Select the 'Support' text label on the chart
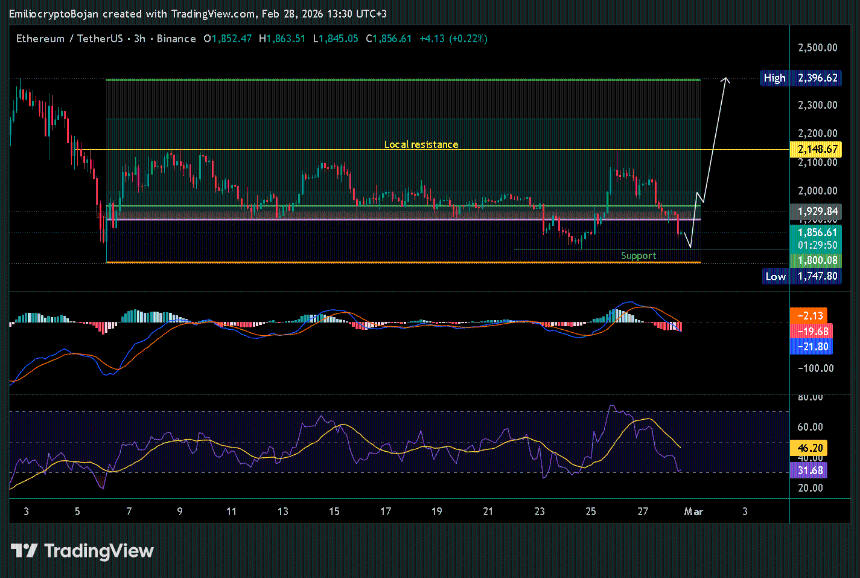Screen dimensions: 860x578 point(638,256)
